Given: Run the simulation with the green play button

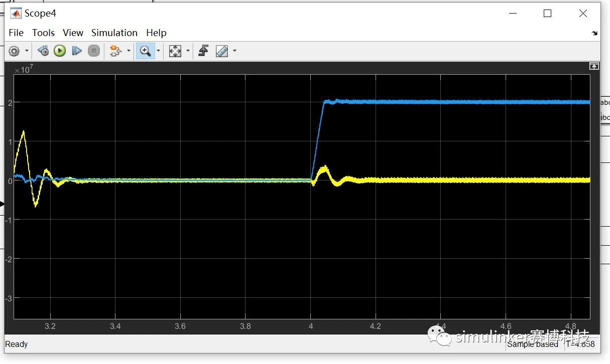Looking at the screenshot, I should pos(60,51).
